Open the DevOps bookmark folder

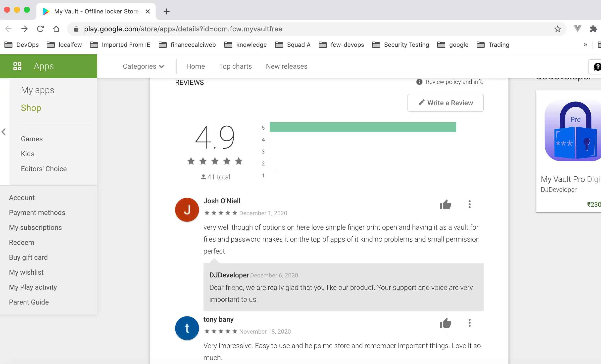pyautogui.click(x=22, y=45)
